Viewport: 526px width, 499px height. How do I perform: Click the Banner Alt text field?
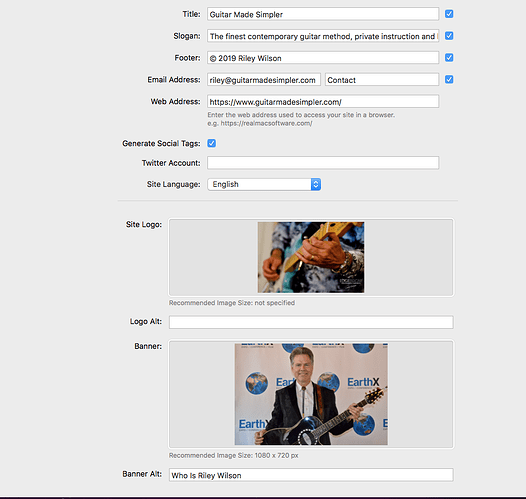point(311,475)
